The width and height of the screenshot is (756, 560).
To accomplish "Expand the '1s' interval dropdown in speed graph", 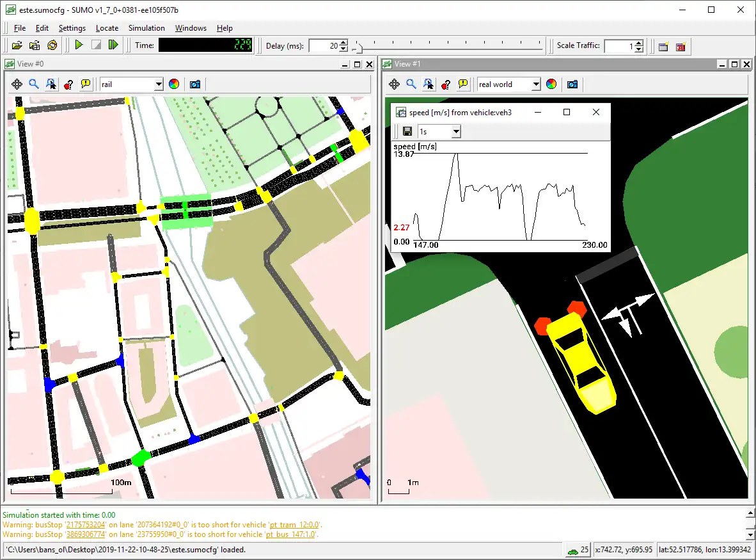I will (456, 132).
